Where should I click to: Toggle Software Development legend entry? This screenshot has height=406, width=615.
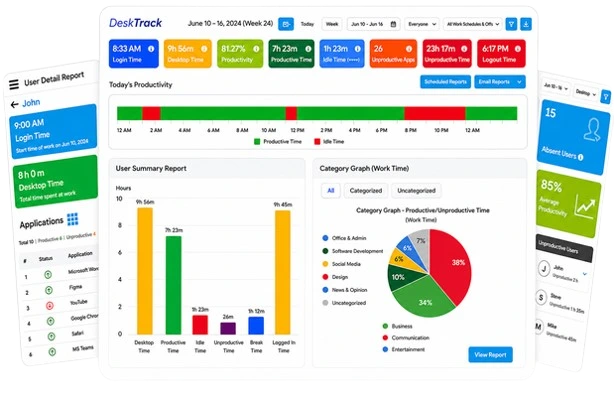click(x=353, y=251)
